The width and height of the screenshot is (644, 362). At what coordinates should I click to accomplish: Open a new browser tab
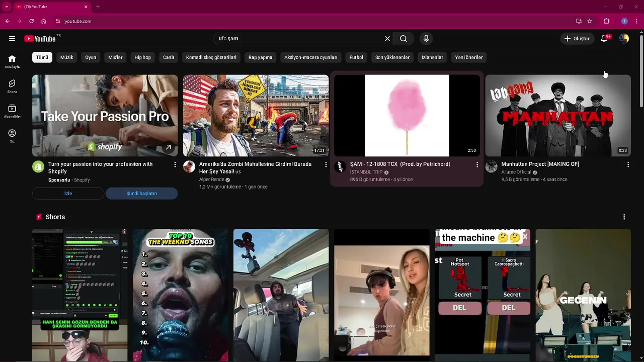coord(98,7)
